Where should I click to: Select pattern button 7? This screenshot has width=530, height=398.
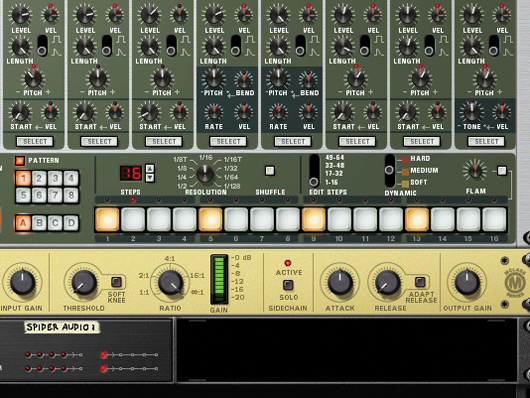pyautogui.click(x=55, y=195)
